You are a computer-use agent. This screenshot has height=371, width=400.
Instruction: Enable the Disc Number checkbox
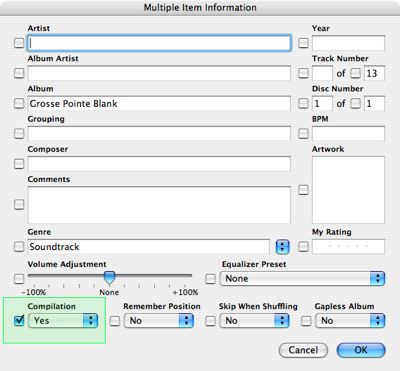pos(303,104)
